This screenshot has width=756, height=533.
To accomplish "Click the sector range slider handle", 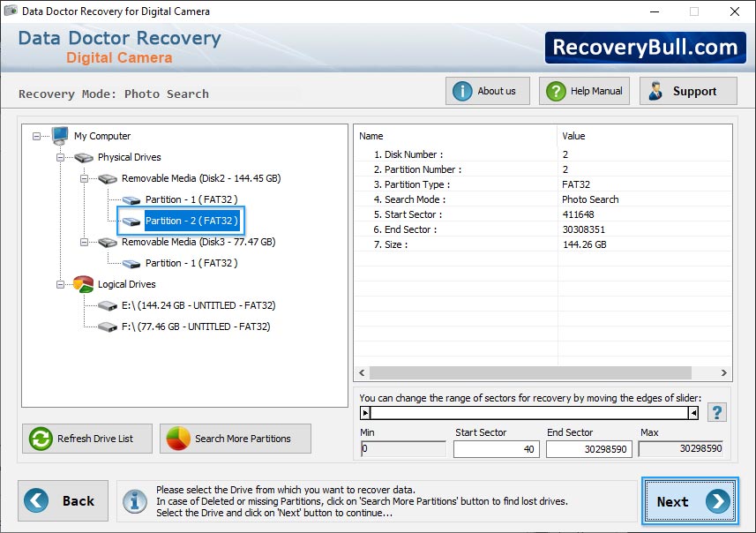I will [366, 411].
